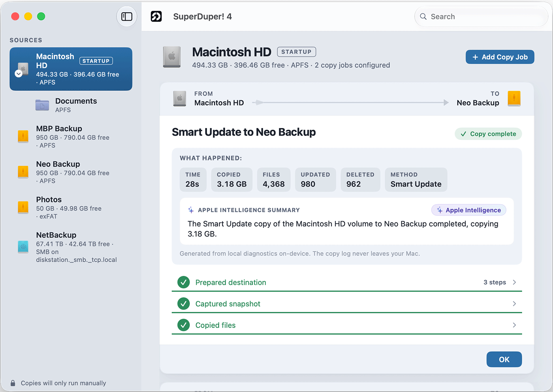Viewport: 553px width, 392px height.
Task: Click the Apple Intelligence badge button
Action: tap(469, 210)
